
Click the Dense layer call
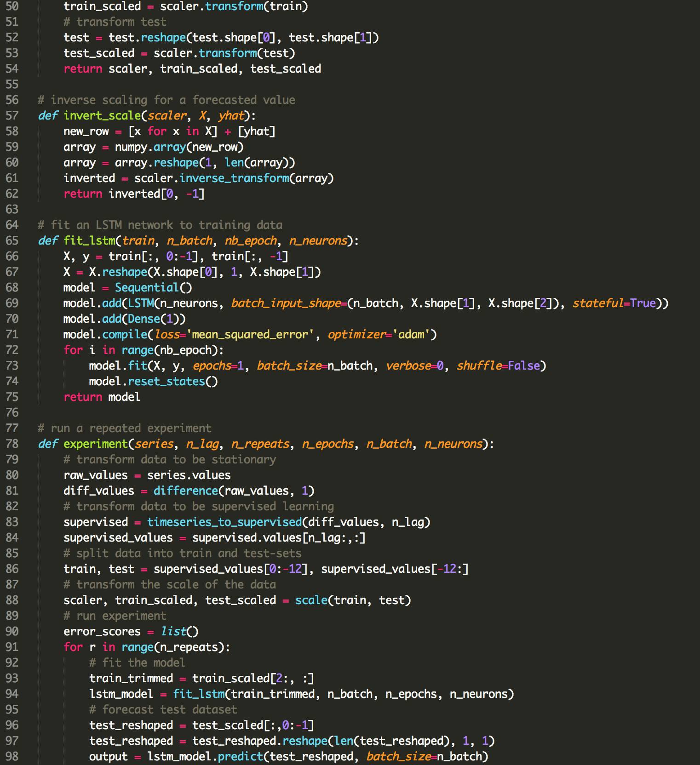point(144,319)
